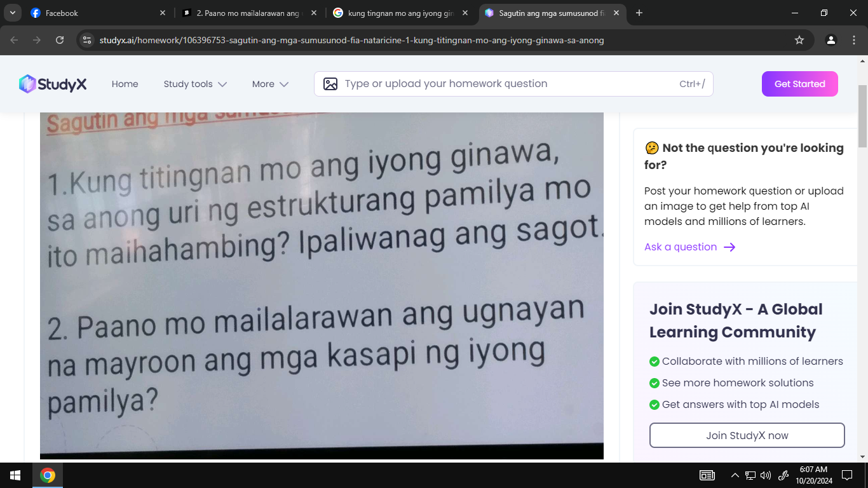Follow the Ask a question link
868x488 pixels.
click(689, 247)
